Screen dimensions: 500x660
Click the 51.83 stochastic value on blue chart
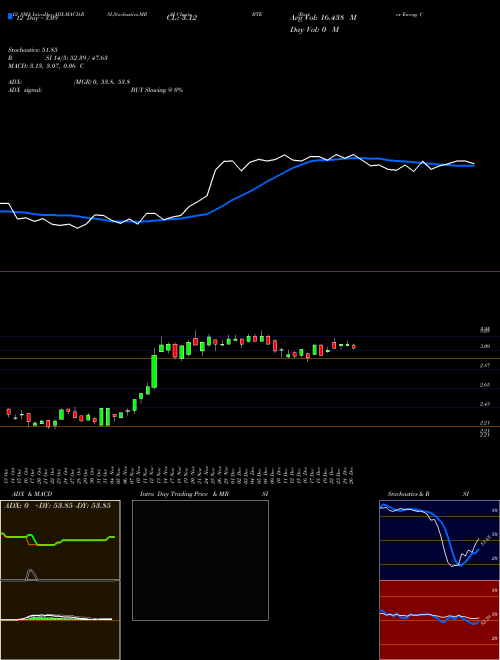(485, 541)
